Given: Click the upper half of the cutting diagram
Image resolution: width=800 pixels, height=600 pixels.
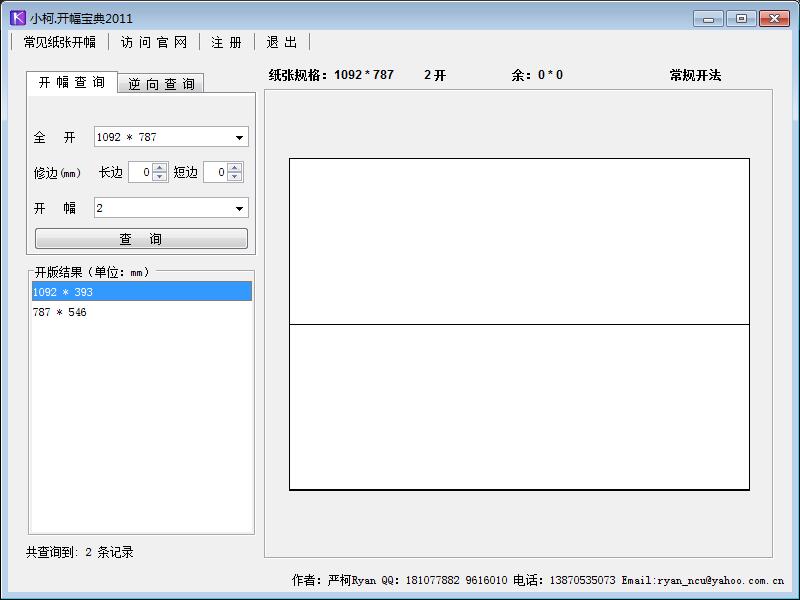Looking at the screenshot, I should point(519,241).
